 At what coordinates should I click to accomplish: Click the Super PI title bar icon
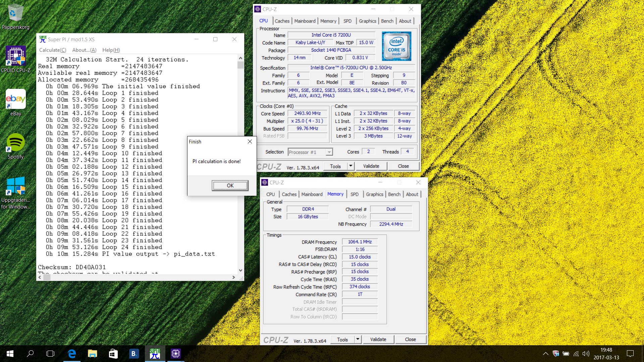click(x=43, y=39)
